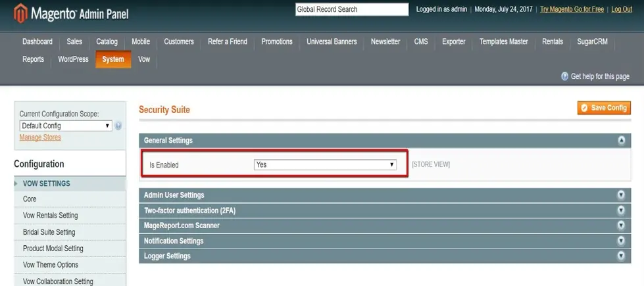Open the Exporter menu
This screenshot has height=286, width=644.
pos(454,41)
